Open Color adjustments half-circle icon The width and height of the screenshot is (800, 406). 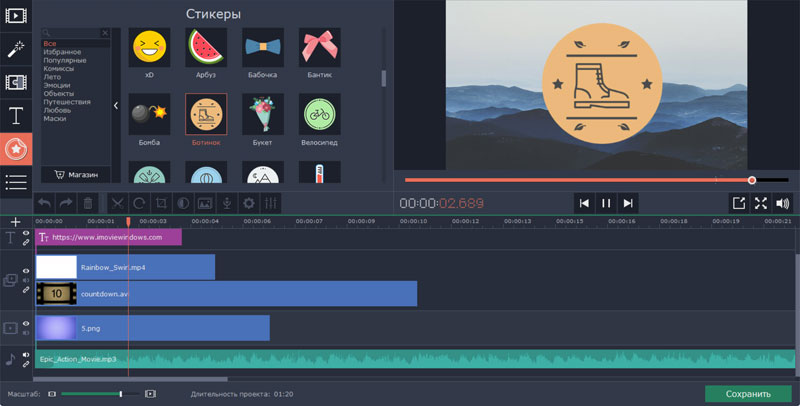point(183,204)
